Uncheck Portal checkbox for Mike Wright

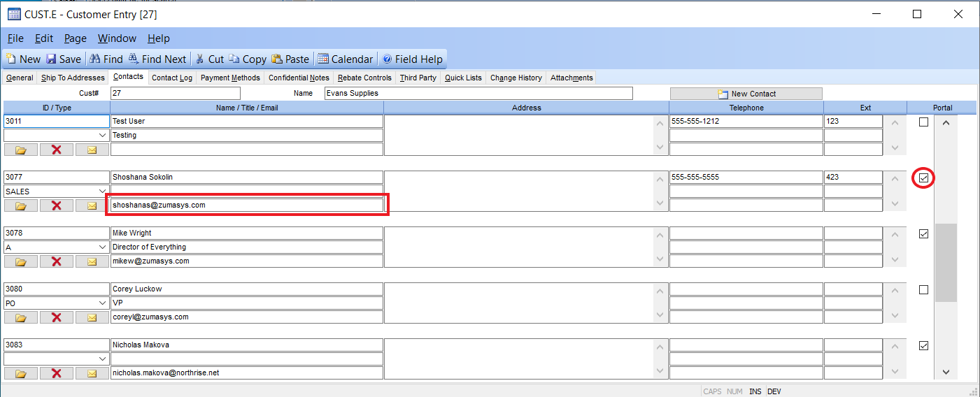coord(923,234)
